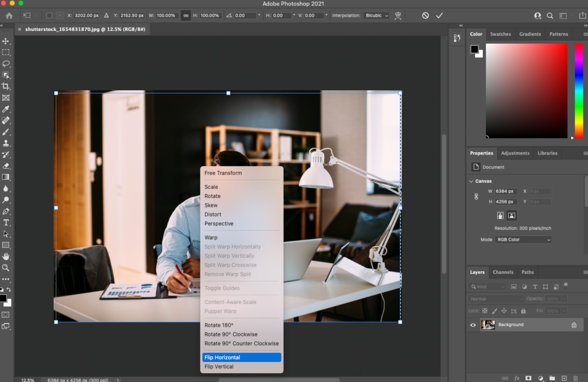Commit the transform with the checkmark icon
The height and width of the screenshot is (382, 588).
coord(439,16)
